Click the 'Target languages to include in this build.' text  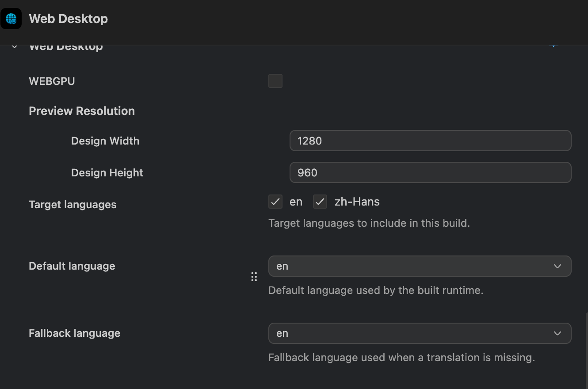369,223
